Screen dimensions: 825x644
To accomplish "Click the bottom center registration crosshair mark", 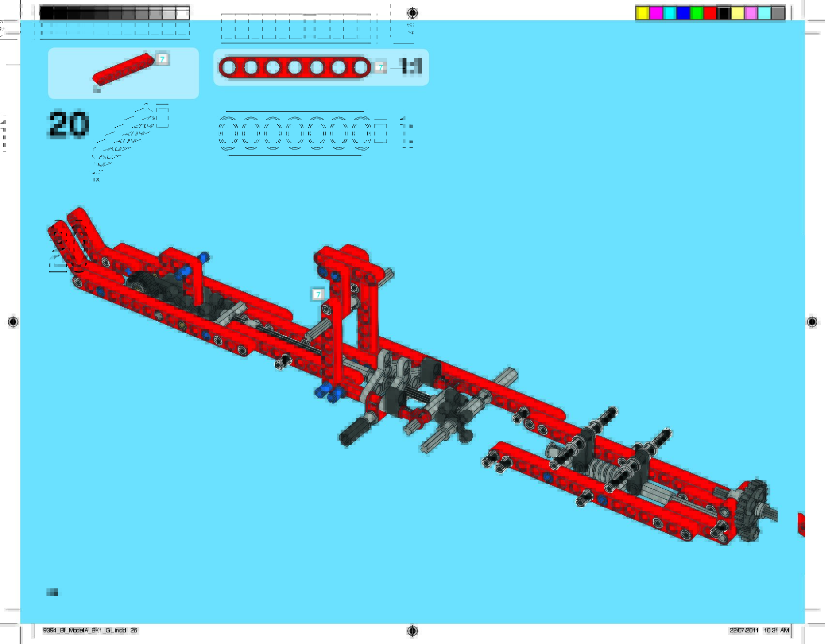I will pos(412,630).
